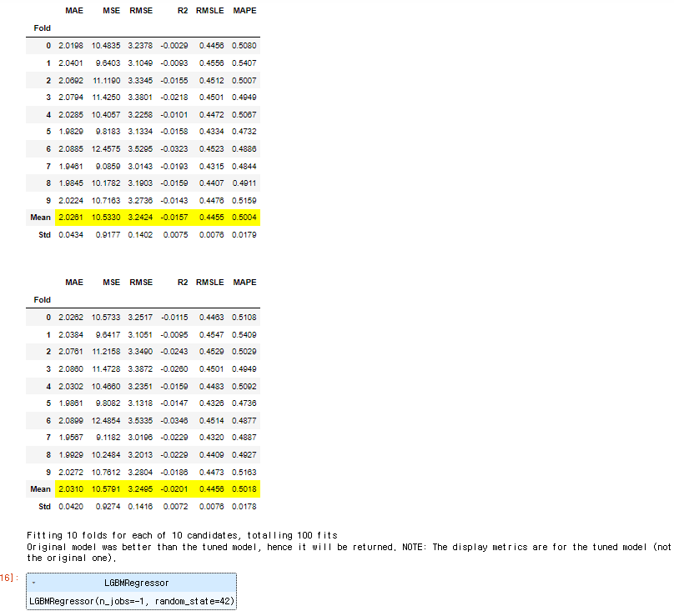Select the highlighted Mean MAPE 0.5018

[244, 488]
